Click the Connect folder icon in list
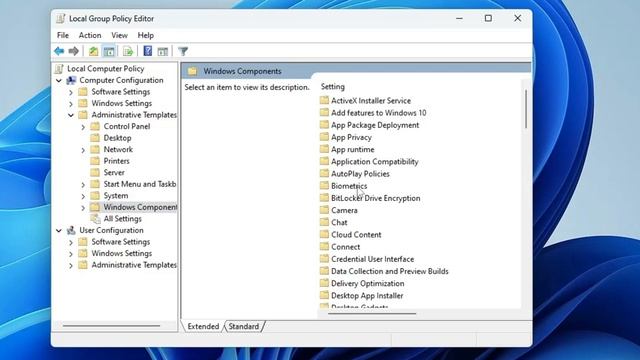Image resolution: width=640 pixels, height=360 pixels. (324, 247)
